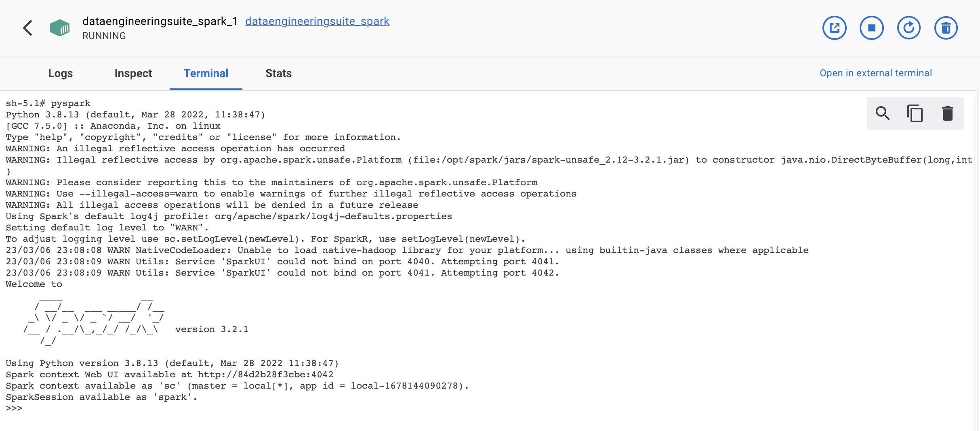Stop the running container
980x431 pixels.
coord(871,28)
